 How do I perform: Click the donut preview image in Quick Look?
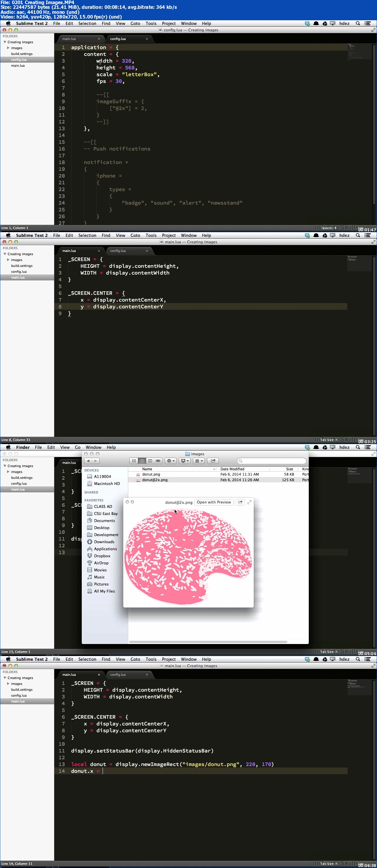pyautogui.click(x=188, y=557)
